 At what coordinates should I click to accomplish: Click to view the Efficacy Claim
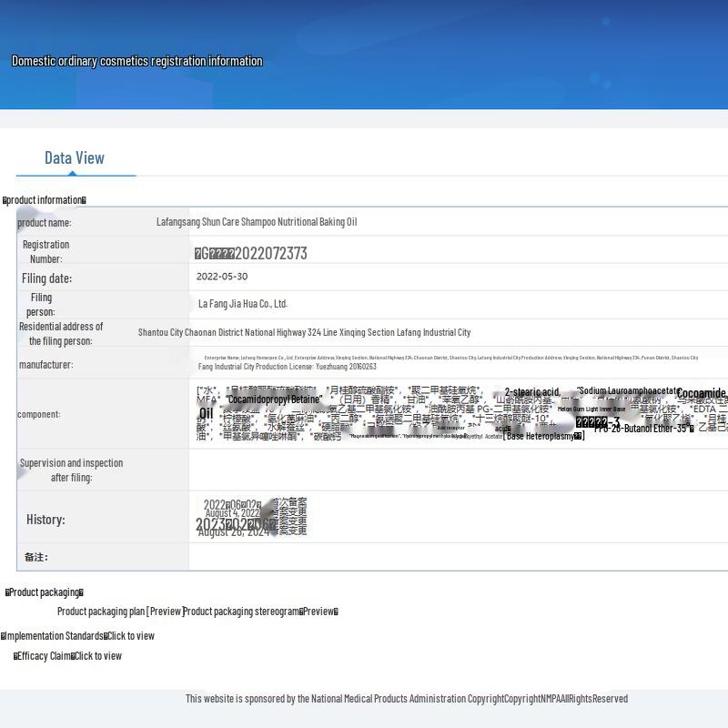click(x=97, y=656)
